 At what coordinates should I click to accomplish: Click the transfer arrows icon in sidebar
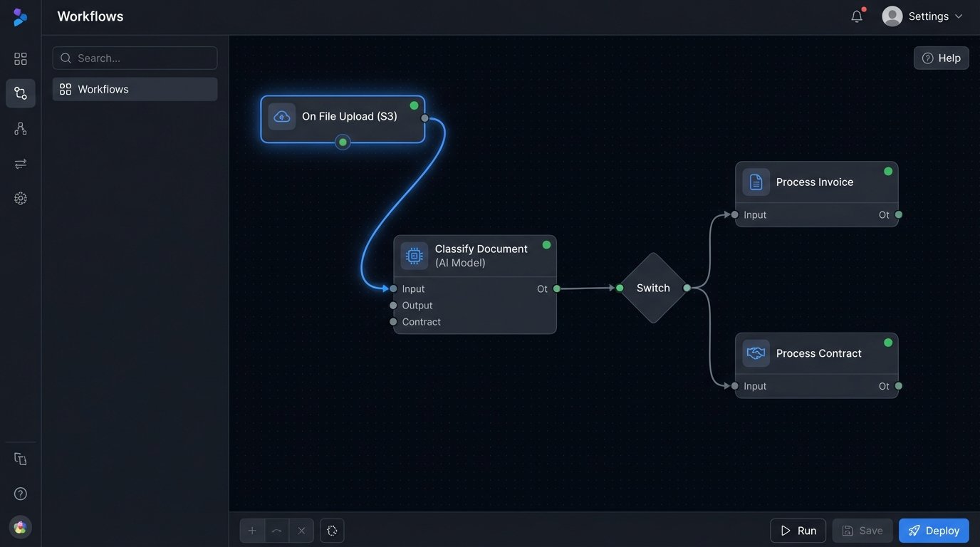coord(21,164)
